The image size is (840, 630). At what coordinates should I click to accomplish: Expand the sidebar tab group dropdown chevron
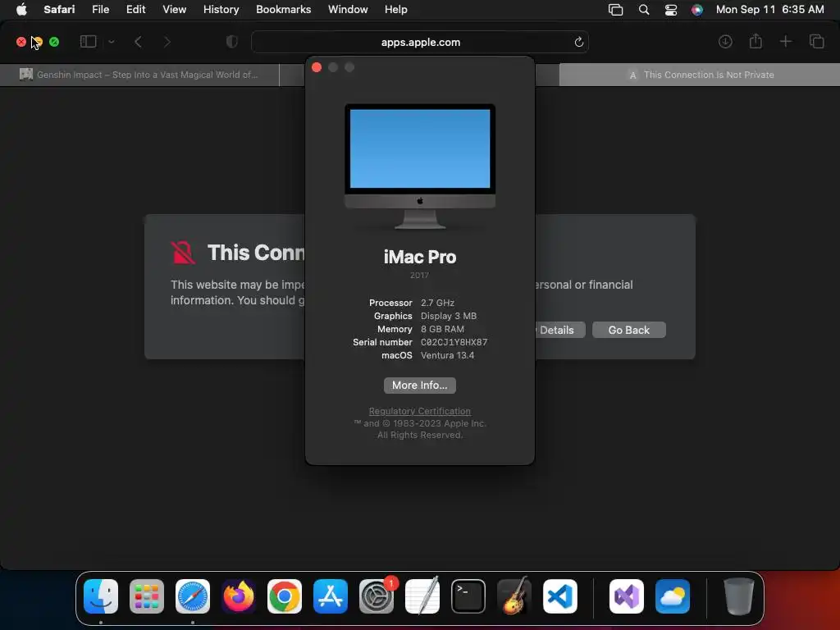click(x=112, y=42)
